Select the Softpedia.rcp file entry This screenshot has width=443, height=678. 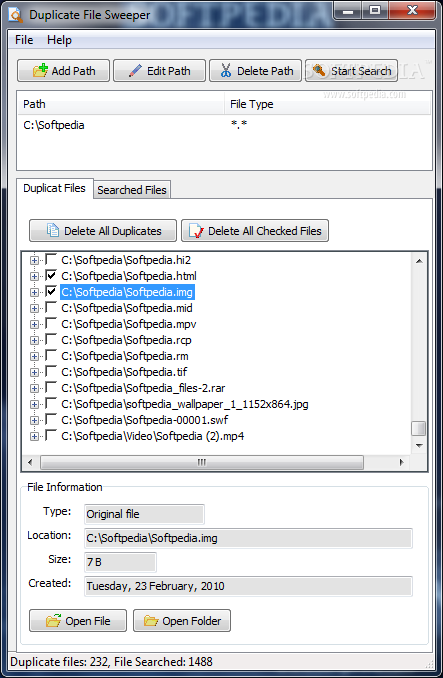pos(126,340)
